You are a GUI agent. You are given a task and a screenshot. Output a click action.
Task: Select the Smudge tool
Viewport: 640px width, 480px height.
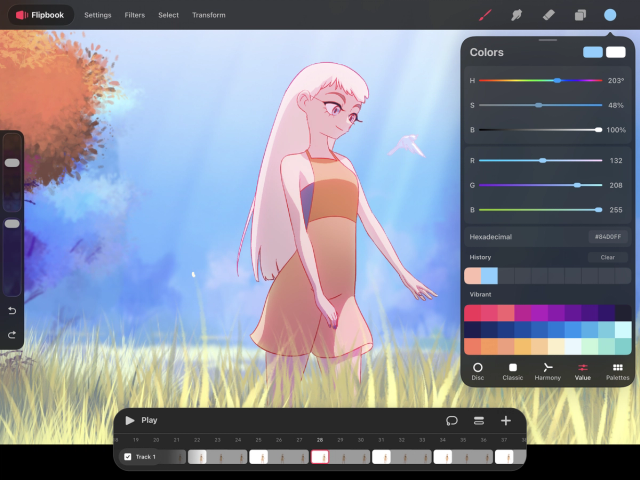(516, 15)
